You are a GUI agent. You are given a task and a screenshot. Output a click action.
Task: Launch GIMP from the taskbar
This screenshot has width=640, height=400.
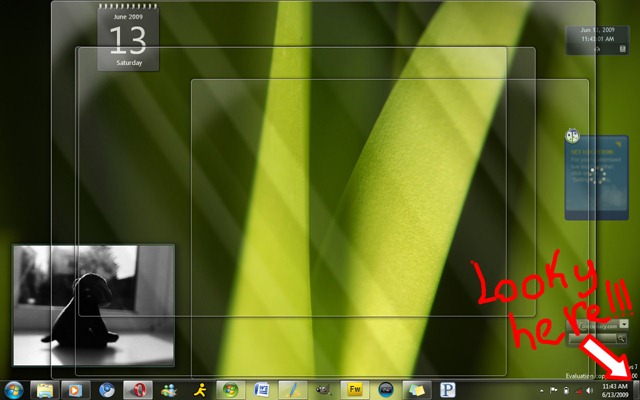click(324, 390)
